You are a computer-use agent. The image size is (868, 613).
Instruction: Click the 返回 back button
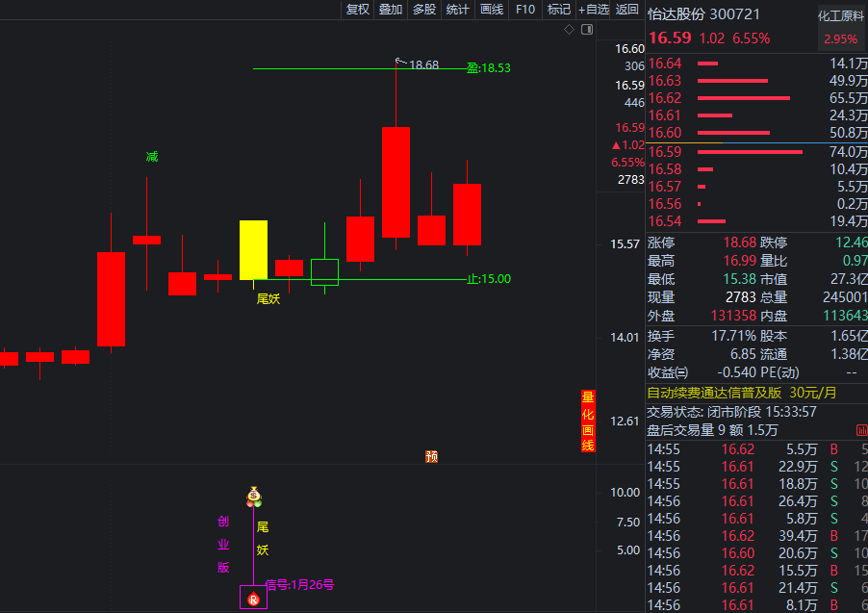(x=626, y=10)
